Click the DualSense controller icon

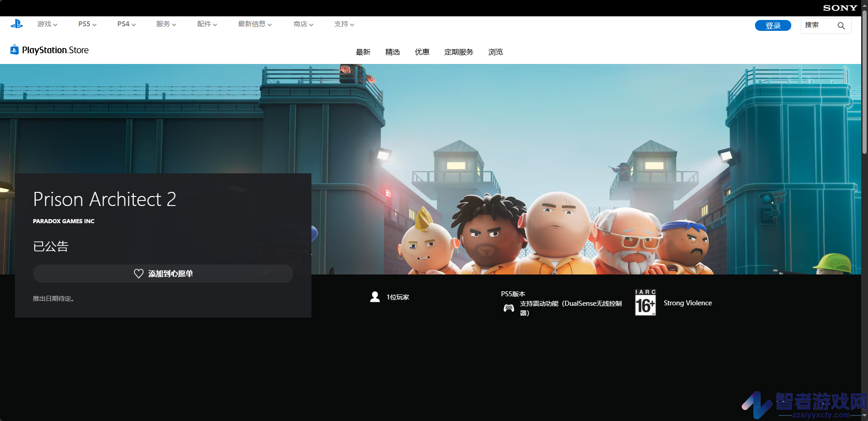pos(509,308)
